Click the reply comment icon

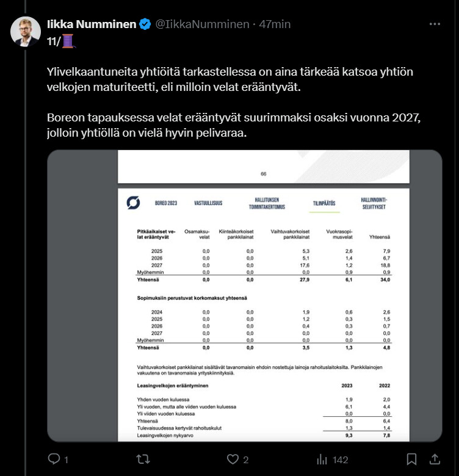[54, 459]
